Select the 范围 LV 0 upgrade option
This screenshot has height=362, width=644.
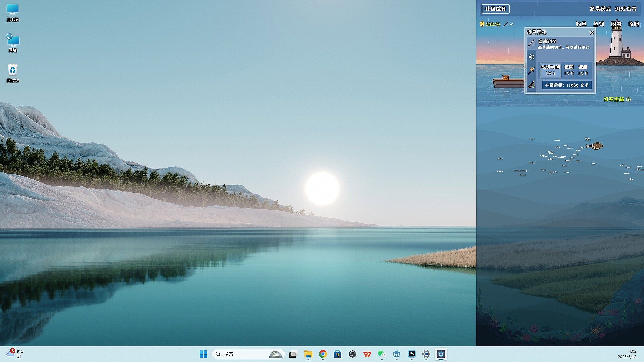pos(569,70)
